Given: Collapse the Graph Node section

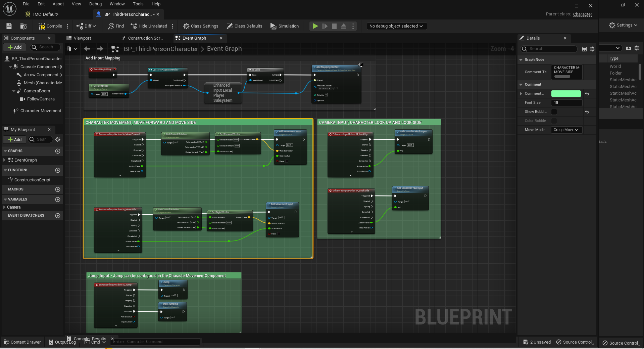Looking at the screenshot, I should 521,60.
